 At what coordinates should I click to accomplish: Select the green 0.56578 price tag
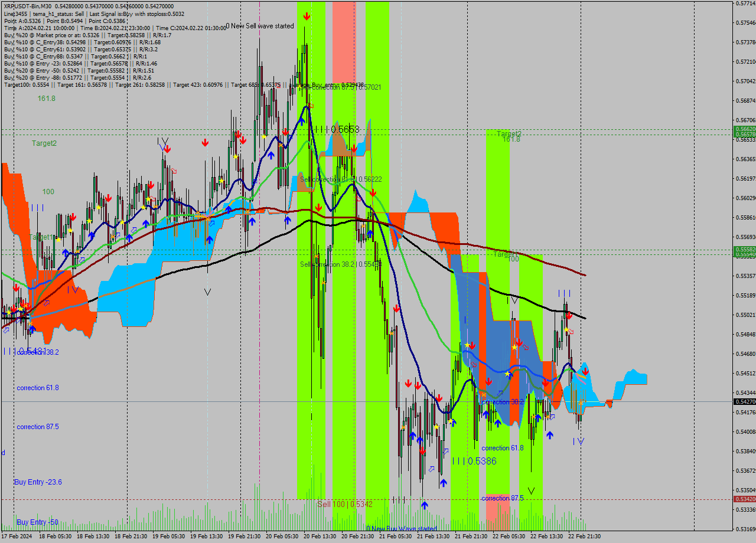point(745,135)
